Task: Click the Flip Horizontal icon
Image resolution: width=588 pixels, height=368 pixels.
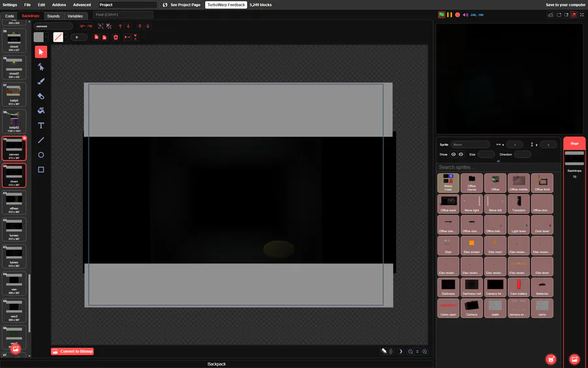Action: point(127,37)
